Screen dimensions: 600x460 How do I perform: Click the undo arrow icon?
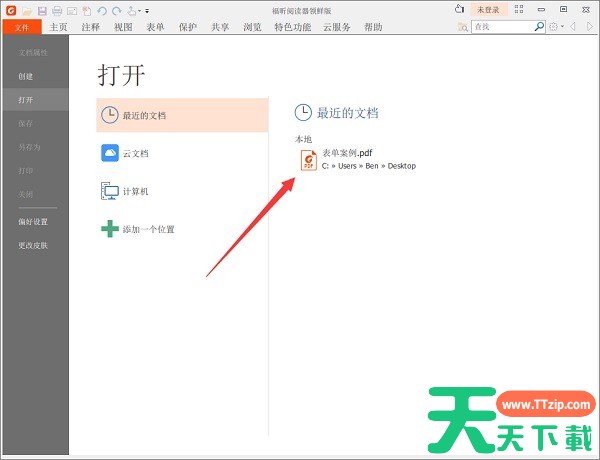tap(102, 10)
